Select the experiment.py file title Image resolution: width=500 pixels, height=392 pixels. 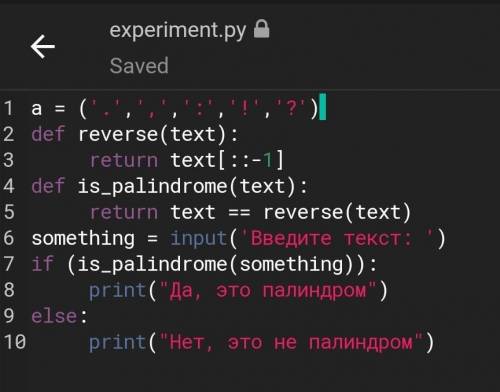tap(178, 31)
